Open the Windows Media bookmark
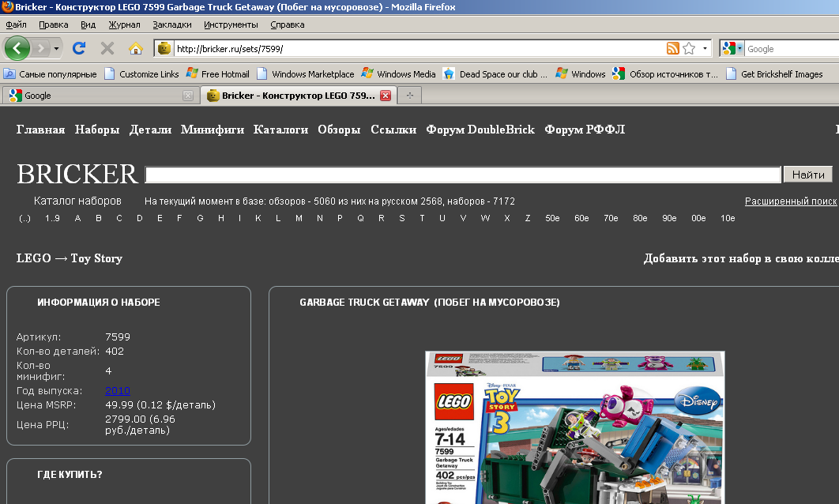Screen dimensions: 839x504 point(399,73)
